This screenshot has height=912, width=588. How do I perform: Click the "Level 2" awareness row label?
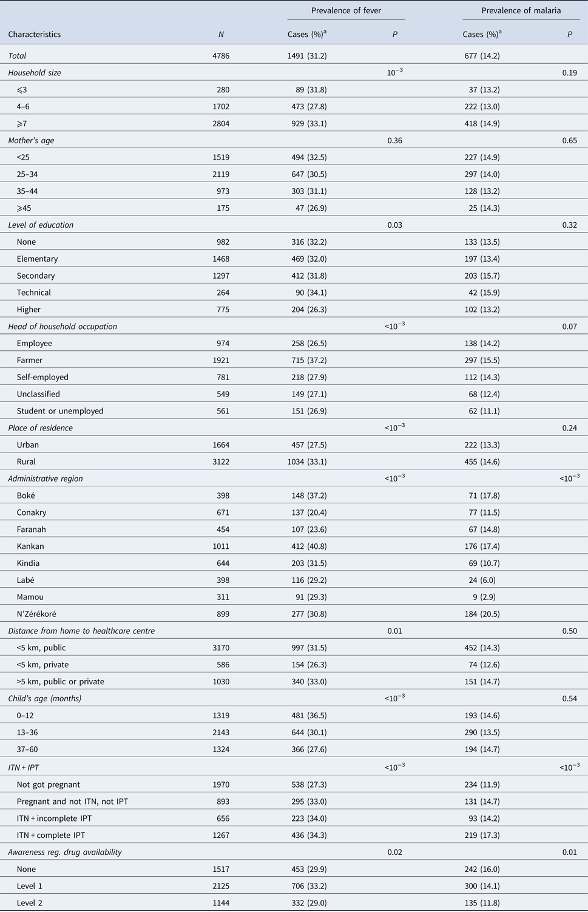(30, 903)
